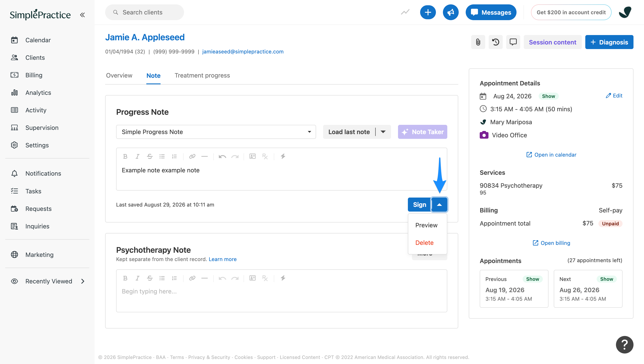Expand Recently Viewed in the sidebar
This screenshot has width=644, height=364.
coord(83,281)
